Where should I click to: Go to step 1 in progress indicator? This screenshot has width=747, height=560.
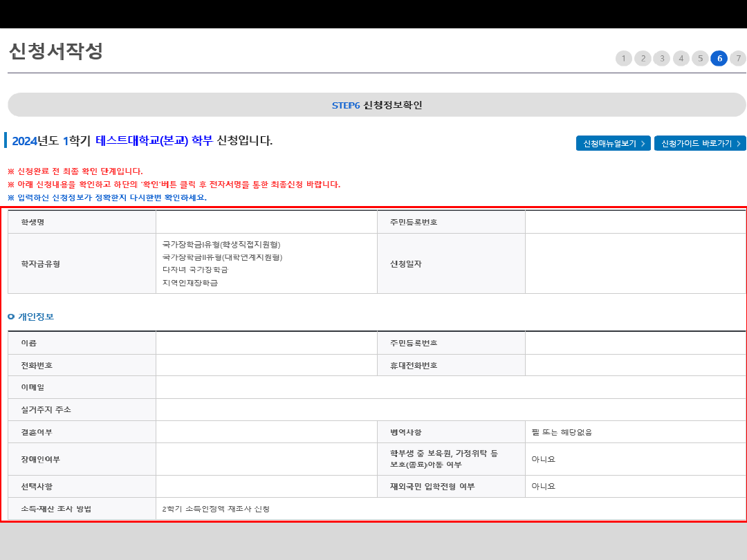[x=623, y=58]
